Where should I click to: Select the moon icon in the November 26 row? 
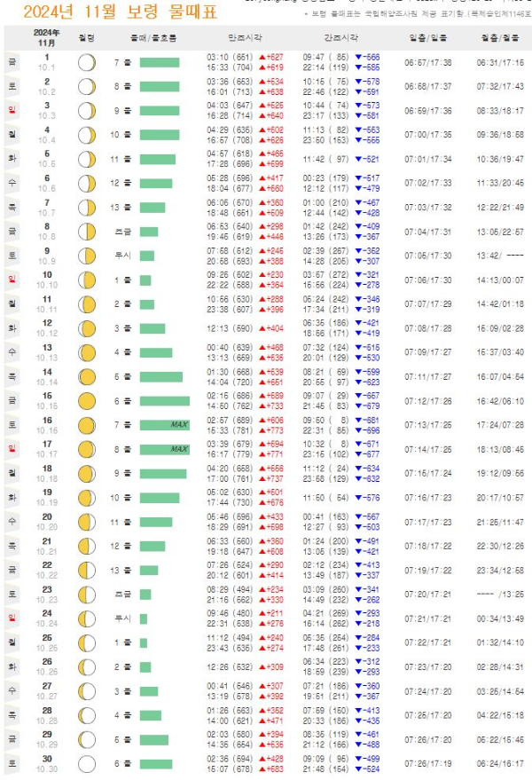tap(87, 667)
